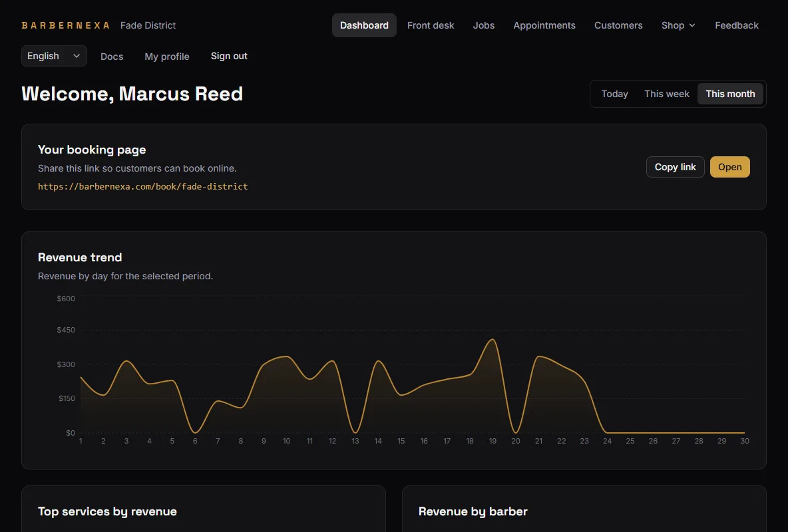
Task: Copy the booking page link
Action: 675,167
